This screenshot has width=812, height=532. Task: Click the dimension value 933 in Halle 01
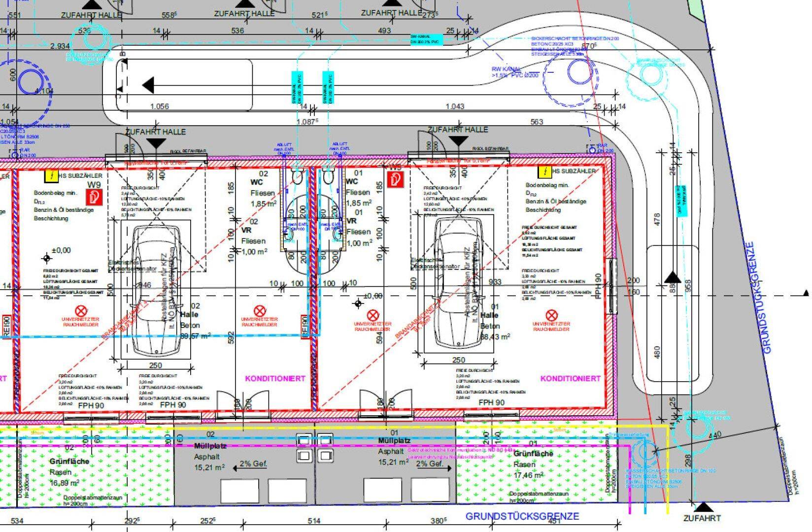tap(495, 282)
